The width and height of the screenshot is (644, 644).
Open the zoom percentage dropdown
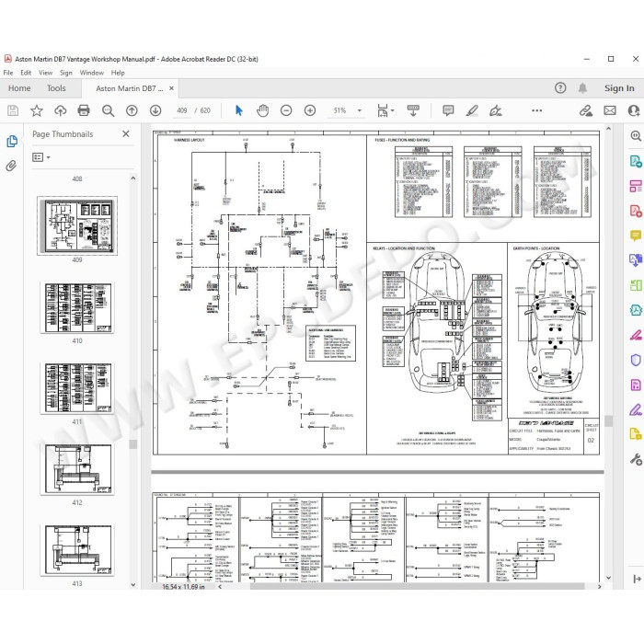click(360, 110)
